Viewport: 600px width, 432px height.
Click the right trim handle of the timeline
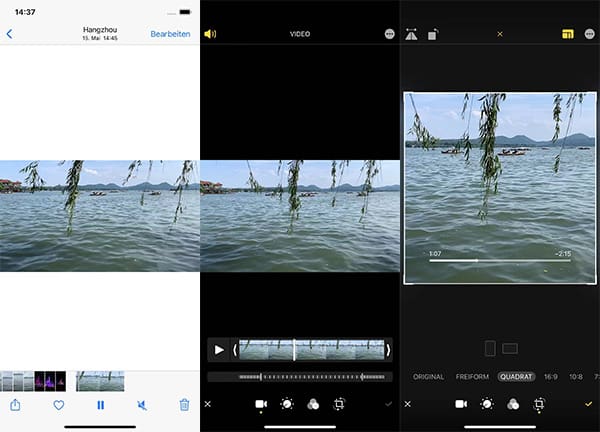(388, 350)
